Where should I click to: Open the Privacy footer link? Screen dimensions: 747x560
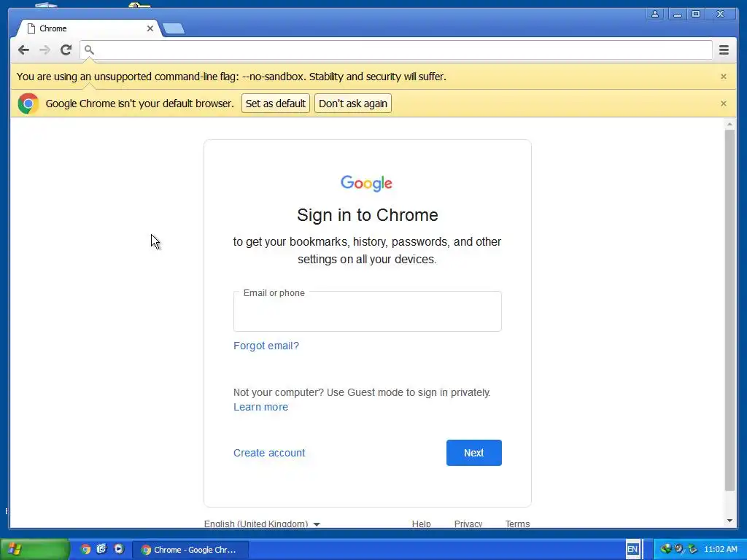[468, 524]
